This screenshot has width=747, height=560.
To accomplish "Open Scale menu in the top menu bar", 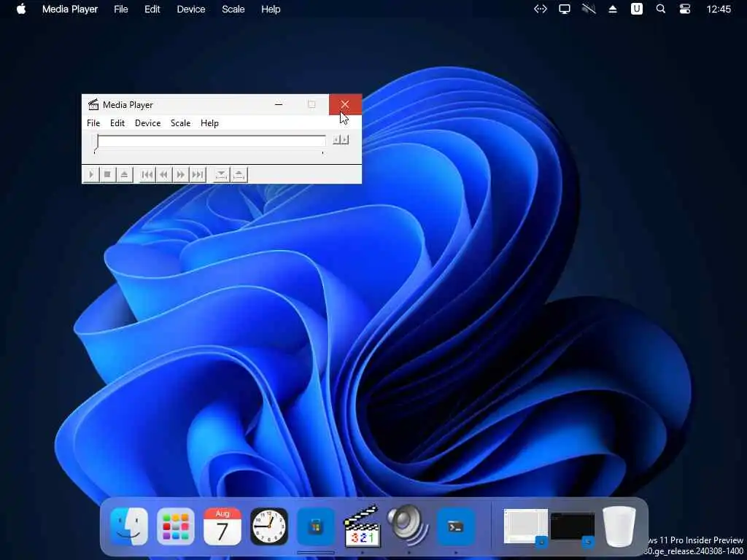I will pyautogui.click(x=233, y=9).
